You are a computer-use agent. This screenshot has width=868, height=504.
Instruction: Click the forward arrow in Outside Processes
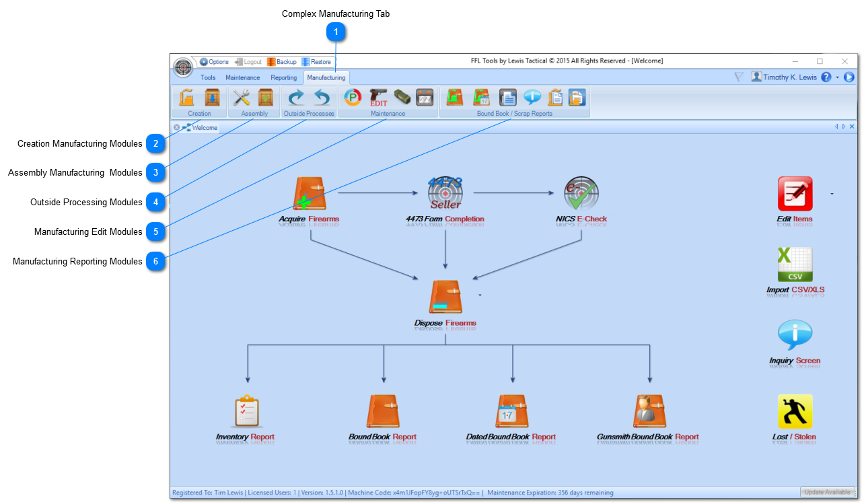[296, 98]
